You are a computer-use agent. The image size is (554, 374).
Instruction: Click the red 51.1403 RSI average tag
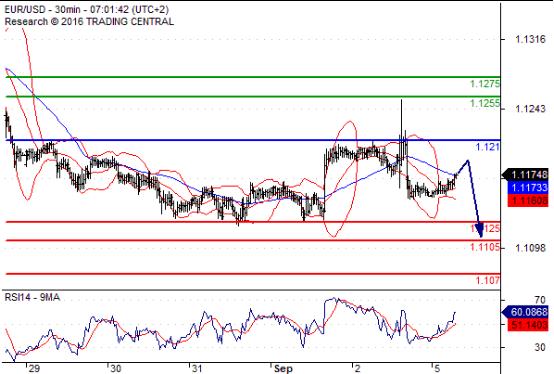[x=528, y=325]
